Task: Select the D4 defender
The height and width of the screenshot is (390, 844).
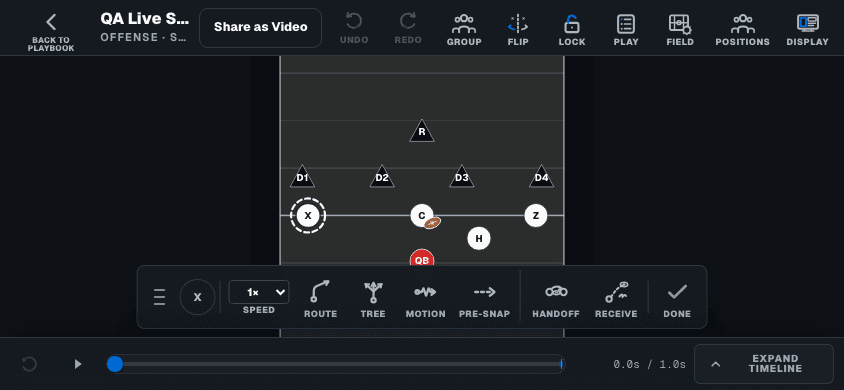Action: click(541, 177)
